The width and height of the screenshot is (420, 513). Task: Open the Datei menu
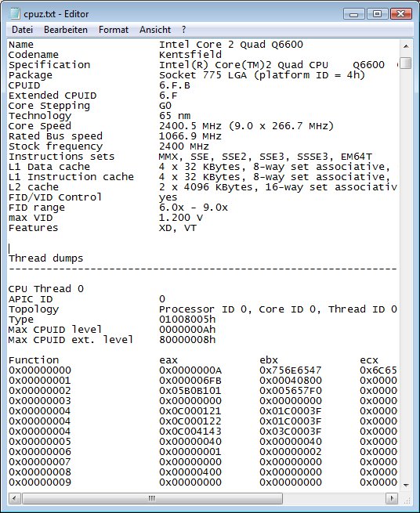(x=22, y=30)
